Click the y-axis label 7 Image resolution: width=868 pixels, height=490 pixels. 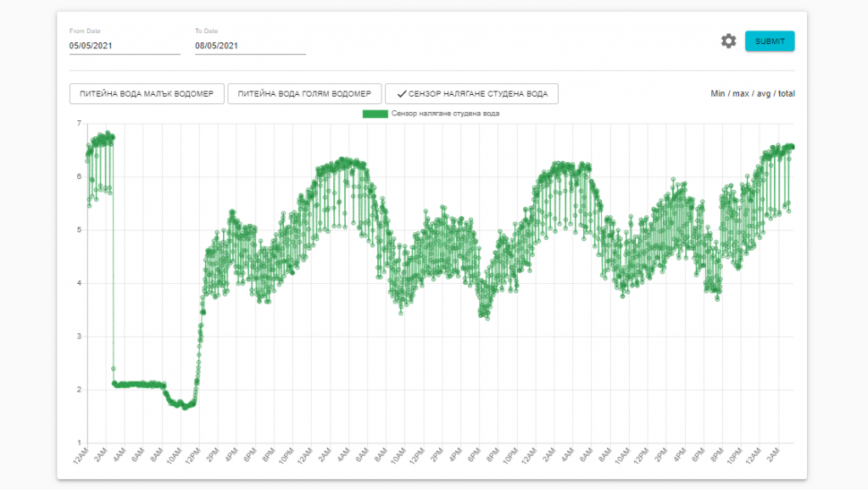[79, 124]
